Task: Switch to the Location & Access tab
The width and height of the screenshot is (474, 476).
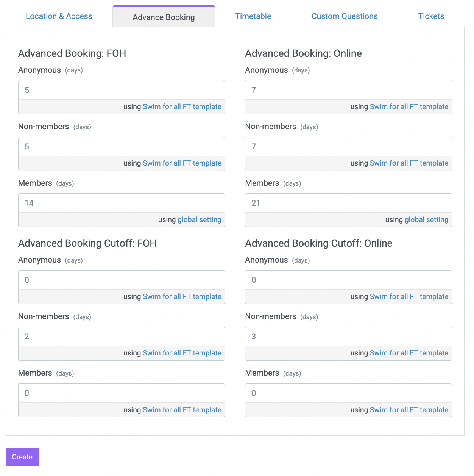Action: tap(59, 16)
